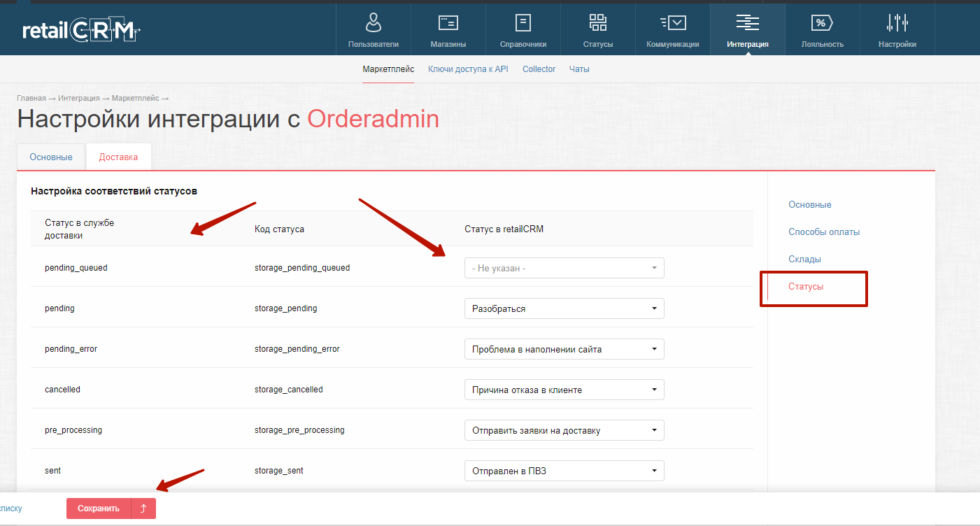
Task: Open the Причина отказа в клиенте dropdown
Action: coord(564,390)
